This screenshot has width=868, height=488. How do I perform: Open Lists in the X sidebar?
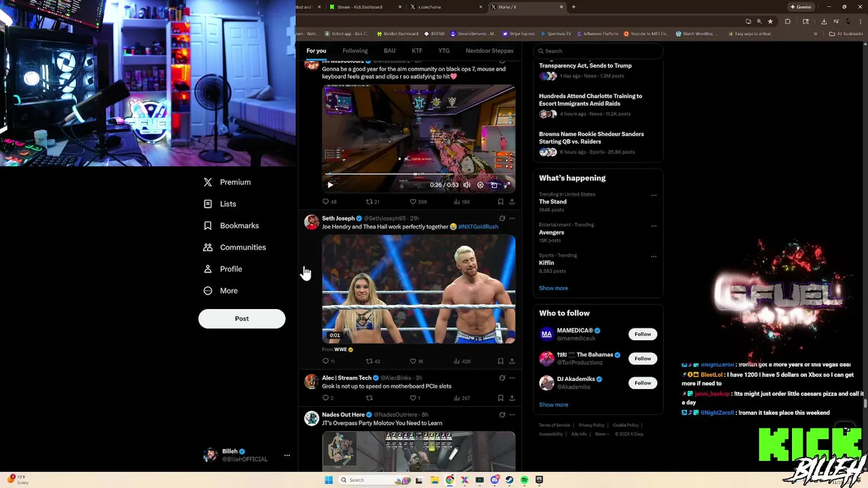coord(220,204)
